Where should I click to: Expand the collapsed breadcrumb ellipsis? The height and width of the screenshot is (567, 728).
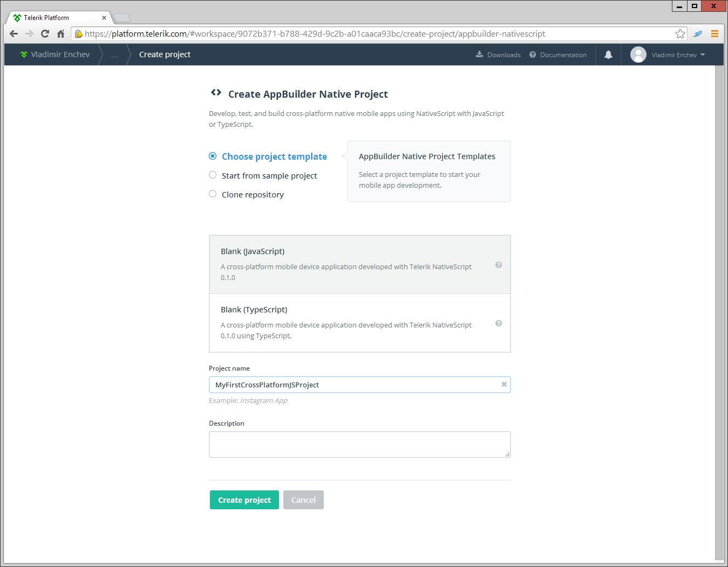114,55
